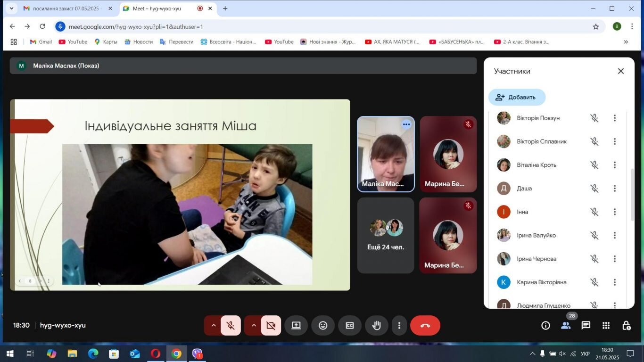The height and width of the screenshot is (362, 644).
Task: Click the present screen icon
Action: 296,325
